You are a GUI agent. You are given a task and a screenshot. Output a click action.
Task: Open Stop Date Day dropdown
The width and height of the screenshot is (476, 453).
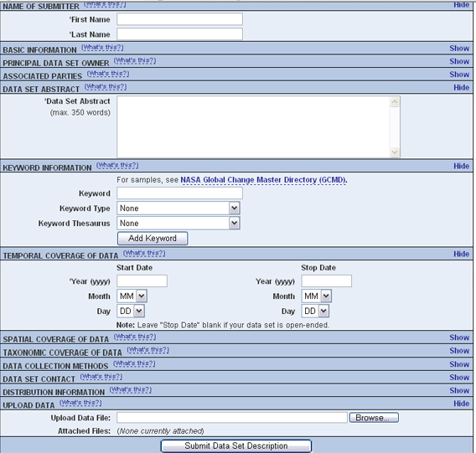coord(315,311)
